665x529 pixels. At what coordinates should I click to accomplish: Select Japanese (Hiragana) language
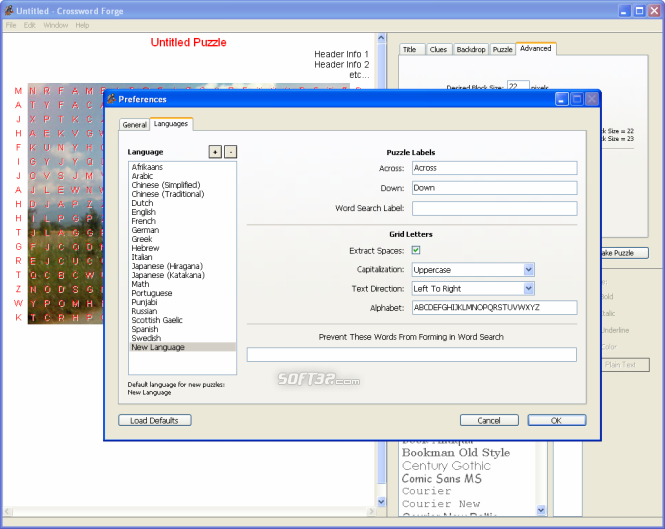(182, 266)
